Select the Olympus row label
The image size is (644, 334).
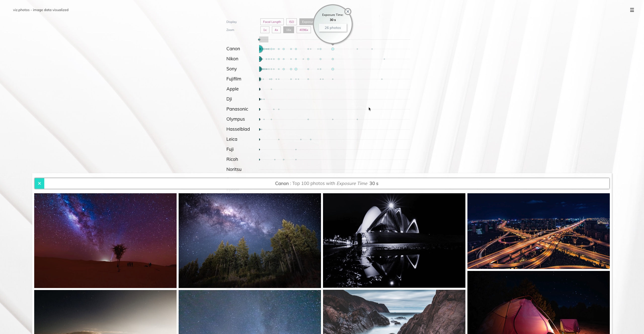click(x=236, y=119)
